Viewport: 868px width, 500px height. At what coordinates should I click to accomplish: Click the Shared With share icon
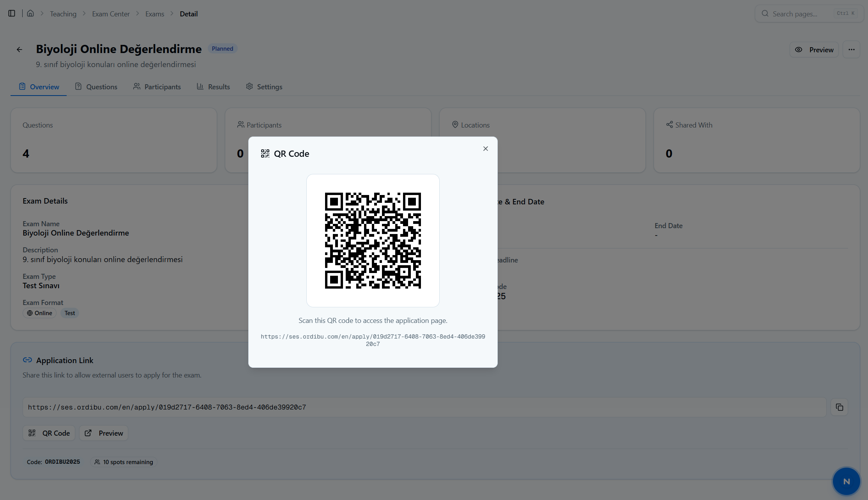coord(669,125)
